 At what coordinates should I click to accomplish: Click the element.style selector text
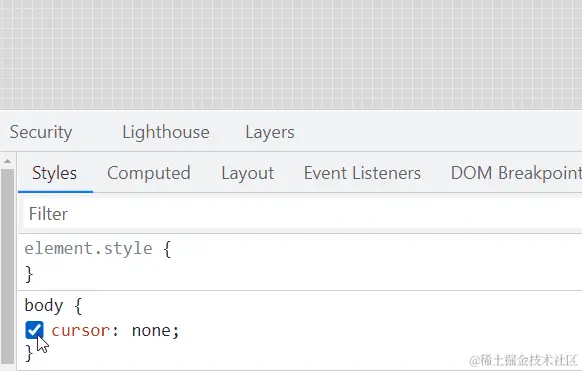(88, 248)
